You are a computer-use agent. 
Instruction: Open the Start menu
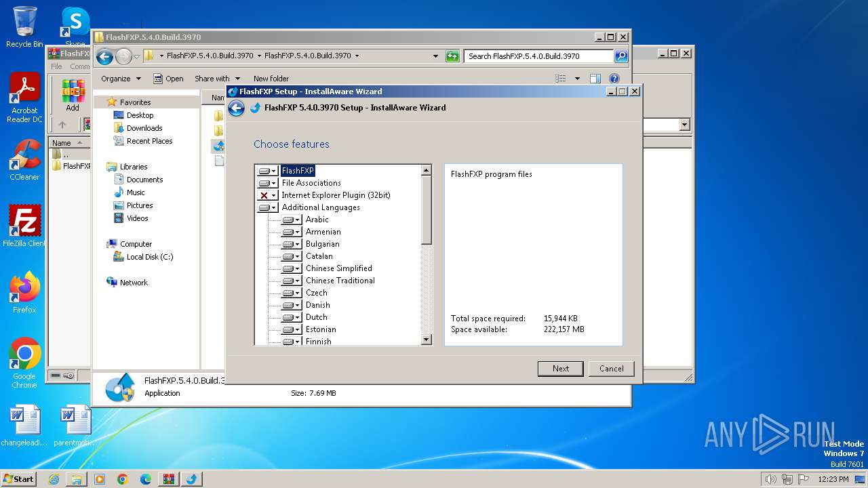click(x=18, y=479)
